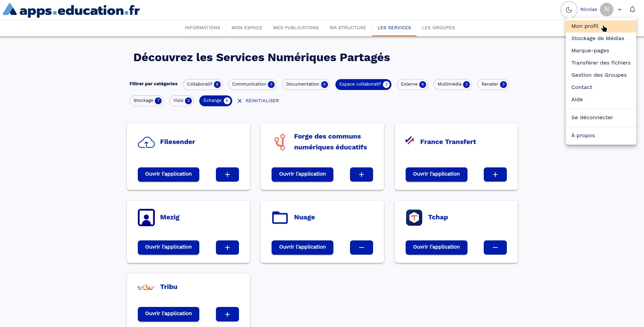Open the Tribu application
The image size is (644, 327).
[168, 314]
